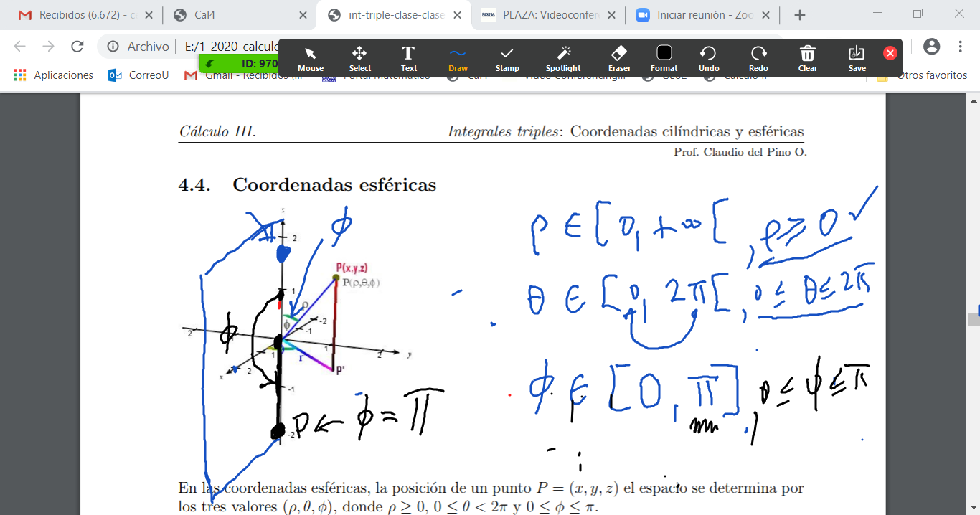Open the CorreoU bookmark
The width and height of the screenshot is (980, 515).
point(139,75)
